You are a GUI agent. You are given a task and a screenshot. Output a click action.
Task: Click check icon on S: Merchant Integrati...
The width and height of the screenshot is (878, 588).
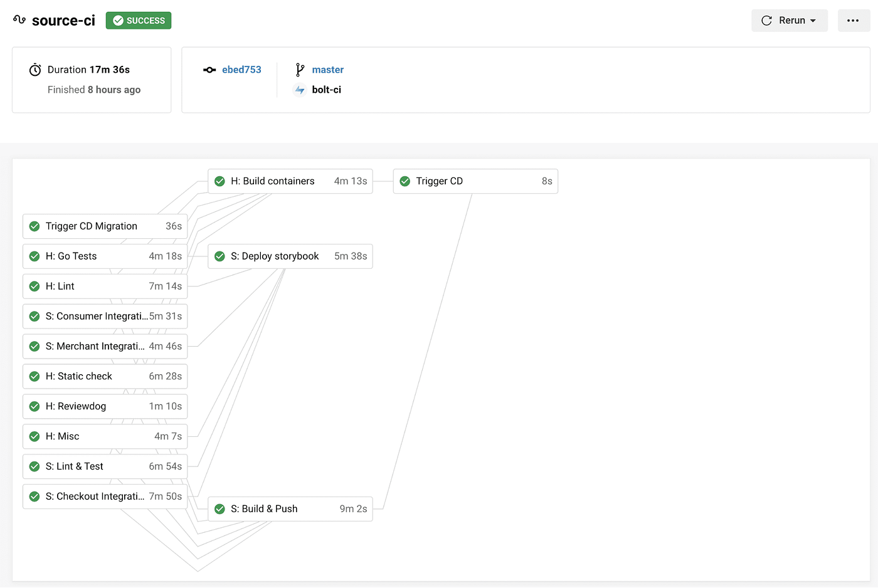pyautogui.click(x=34, y=347)
